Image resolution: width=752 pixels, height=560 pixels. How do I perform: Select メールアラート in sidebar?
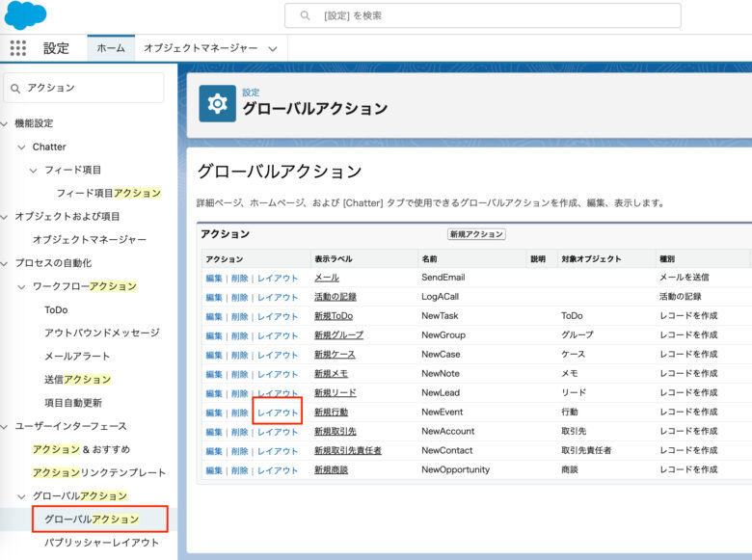pyautogui.click(x=77, y=357)
